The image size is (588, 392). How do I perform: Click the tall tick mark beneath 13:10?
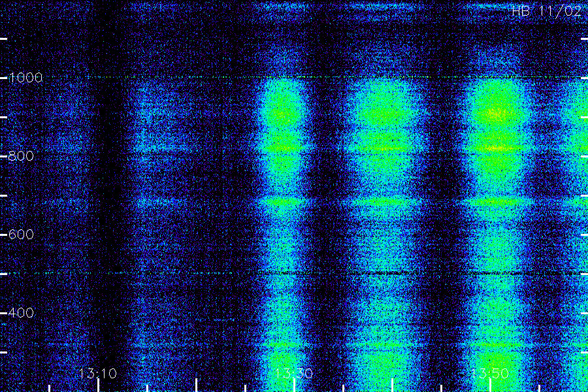coord(98,385)
